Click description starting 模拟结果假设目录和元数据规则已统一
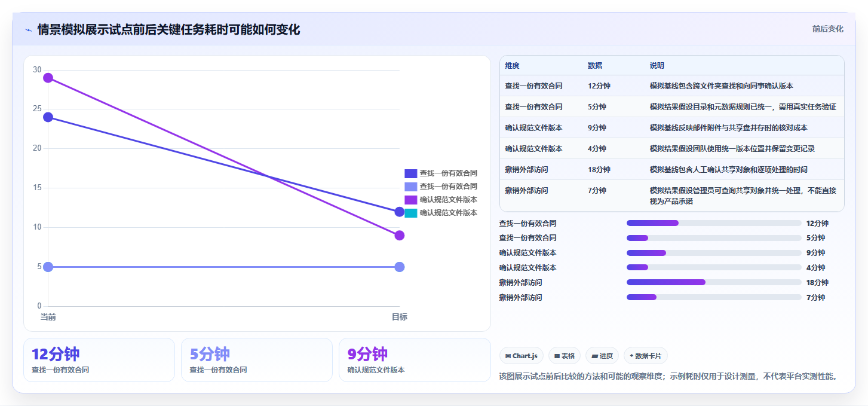The height and width of the screenshot is (406, 868). (x=743, y=107)
